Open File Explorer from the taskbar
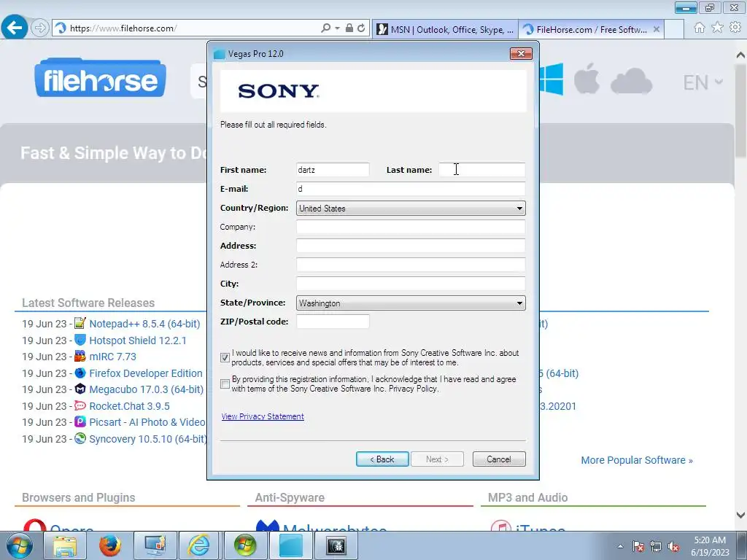The height and width of the screenshot is (560, 747). pos(65,545)
